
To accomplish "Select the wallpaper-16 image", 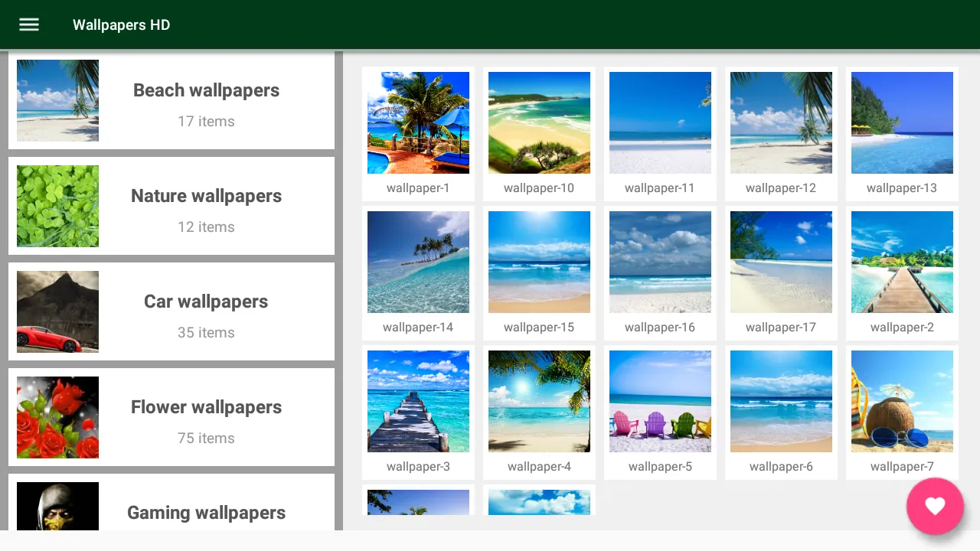I will click(660, 262).
